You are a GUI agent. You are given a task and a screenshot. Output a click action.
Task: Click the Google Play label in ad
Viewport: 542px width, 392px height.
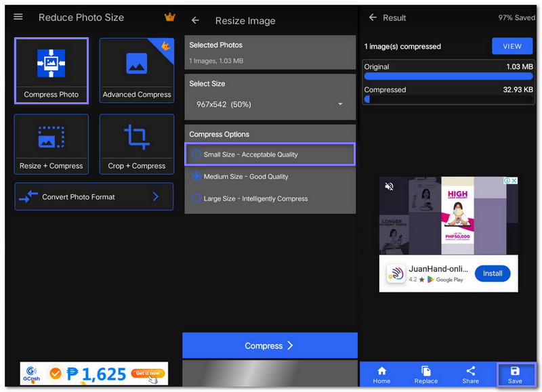(449, 280)
